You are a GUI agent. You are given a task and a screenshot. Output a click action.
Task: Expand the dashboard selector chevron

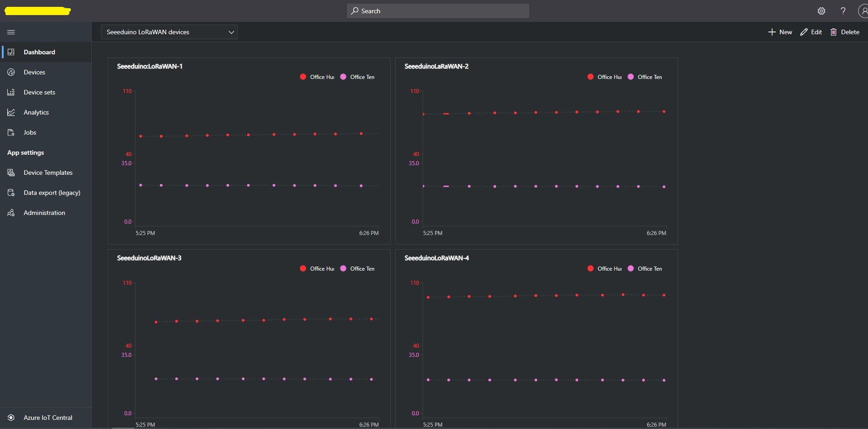(231, 32)
